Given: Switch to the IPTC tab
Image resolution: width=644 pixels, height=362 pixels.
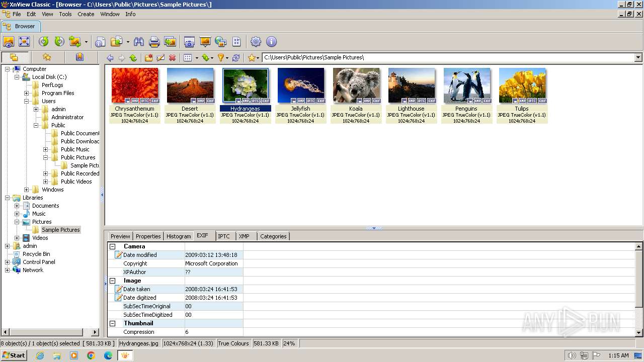Looking at the screenshot, I should point(224,236).
